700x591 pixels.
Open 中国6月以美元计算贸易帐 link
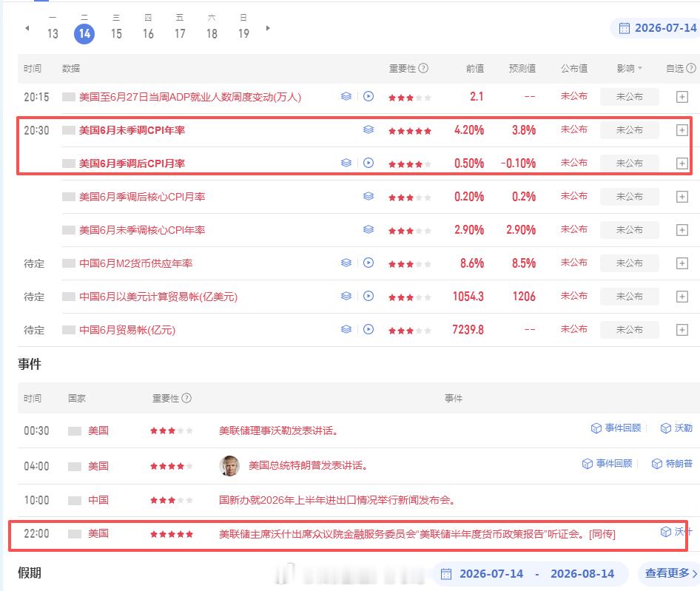coord(158,297)
